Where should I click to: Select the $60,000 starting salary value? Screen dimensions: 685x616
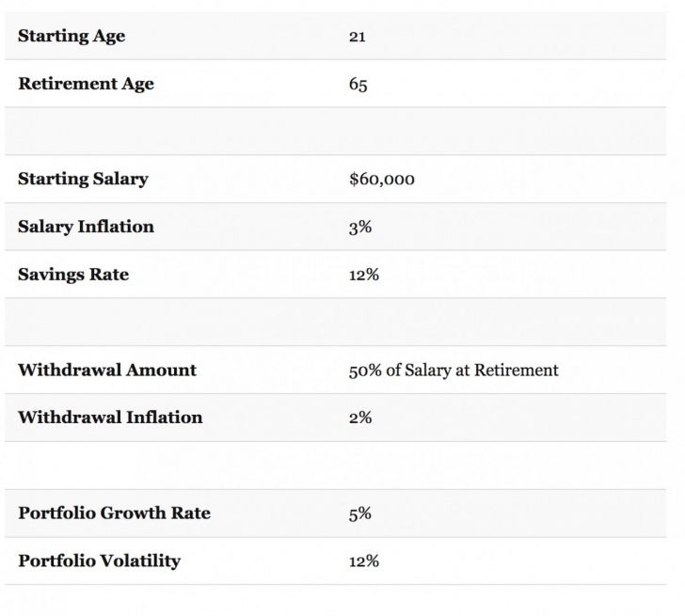pyautogui.click(x=381, y=180)
